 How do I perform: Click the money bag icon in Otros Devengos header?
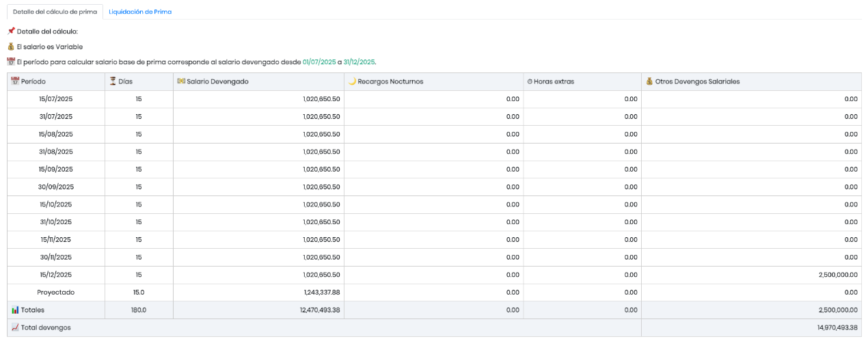click(649, 81)
